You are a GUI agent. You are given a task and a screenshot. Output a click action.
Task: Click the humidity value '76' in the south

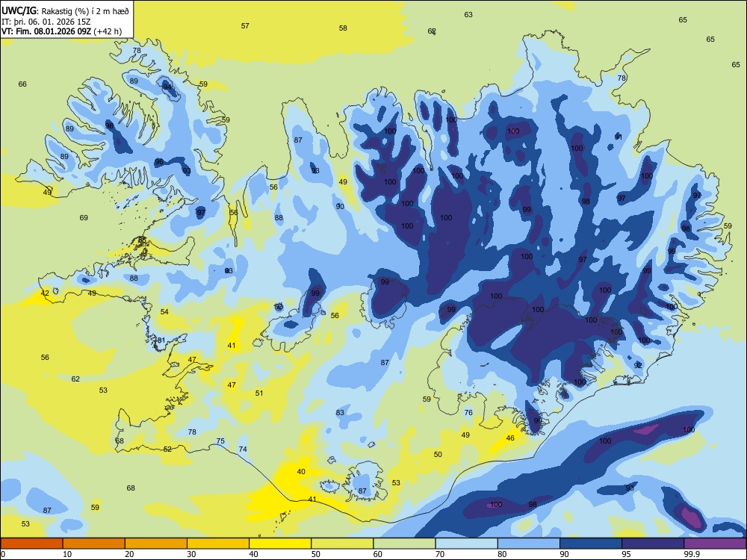(468, 412)
